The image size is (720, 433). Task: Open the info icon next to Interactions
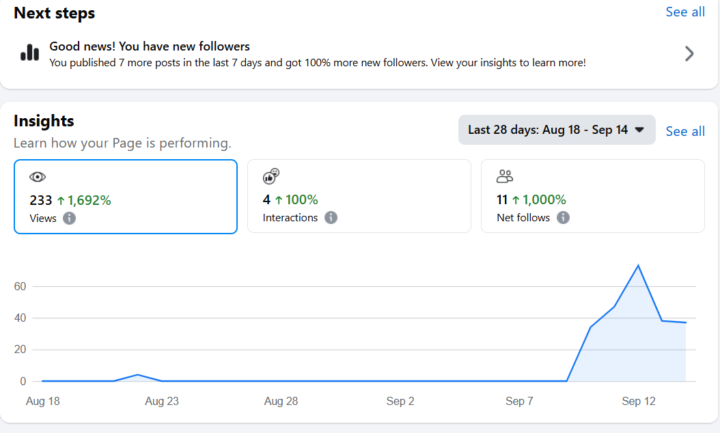coord(331,218)
